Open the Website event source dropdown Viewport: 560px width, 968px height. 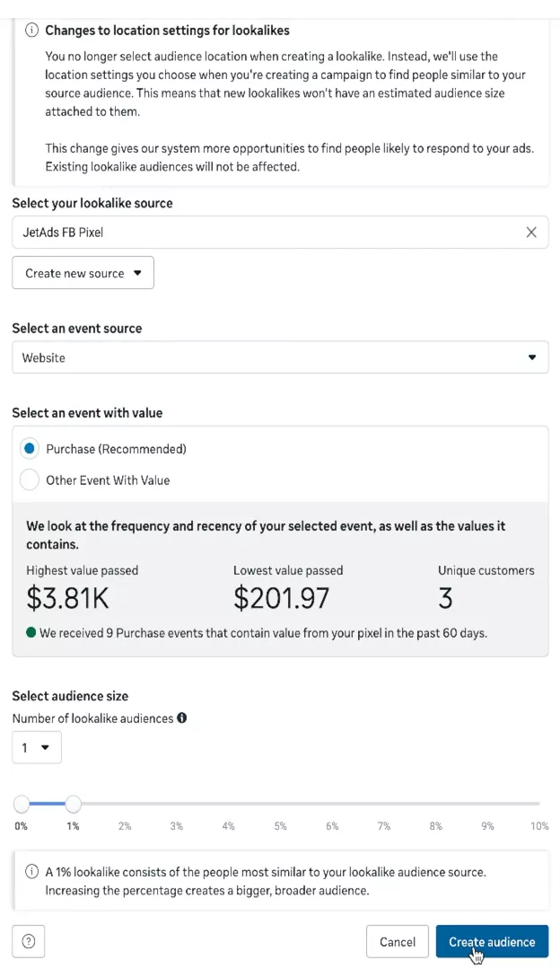(x=280, y=356)
